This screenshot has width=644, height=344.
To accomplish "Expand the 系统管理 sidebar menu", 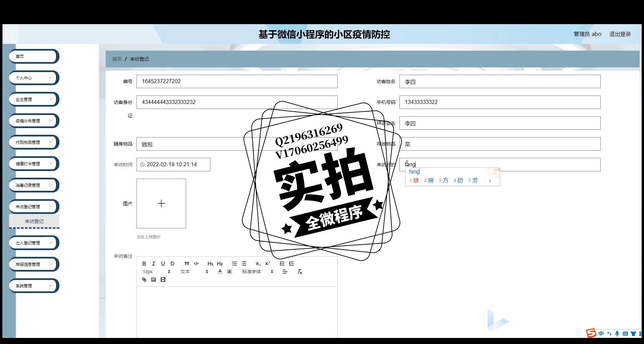I will 34,286.
